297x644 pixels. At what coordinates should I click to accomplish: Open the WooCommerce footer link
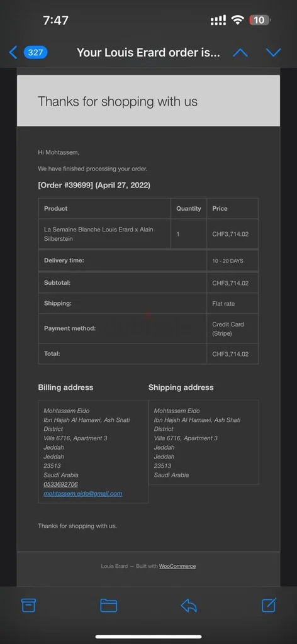tap(177, 567)
